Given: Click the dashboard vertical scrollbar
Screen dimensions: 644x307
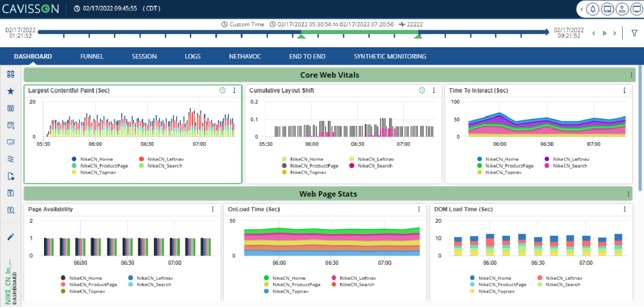Looking at the screenshot, I should pyautogui.click(x=641, y=128).
